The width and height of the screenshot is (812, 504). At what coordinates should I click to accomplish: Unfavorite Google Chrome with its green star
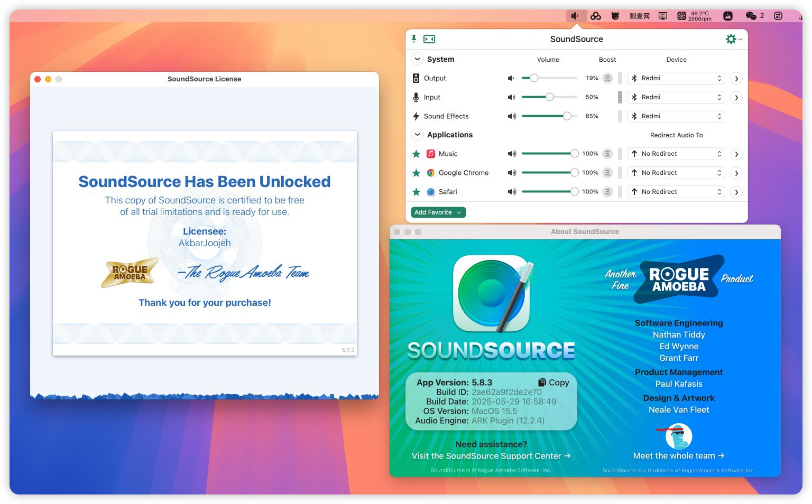(416, 173)
